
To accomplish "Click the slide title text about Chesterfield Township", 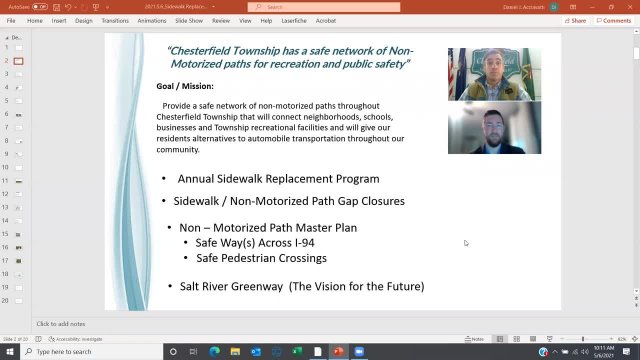I will 290,57.
